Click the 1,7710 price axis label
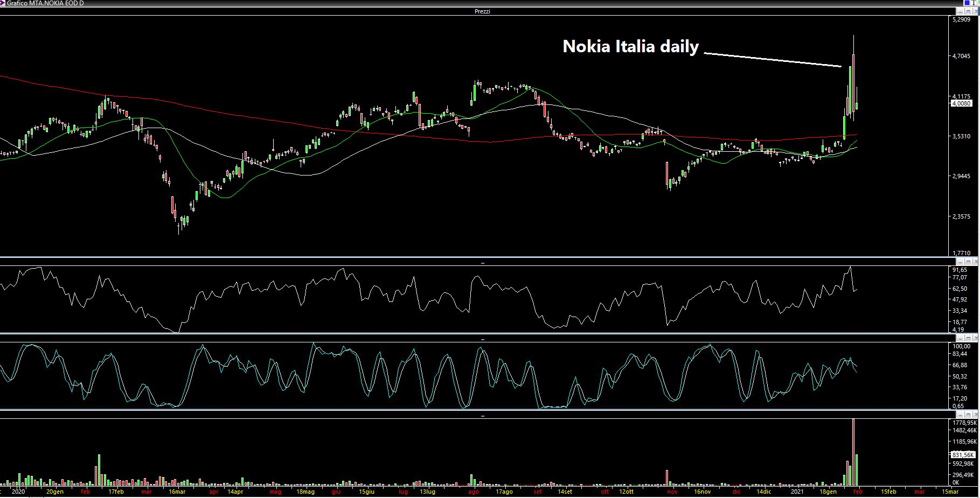Viewport: 980px width, 498px height. [x=962, y=253]
